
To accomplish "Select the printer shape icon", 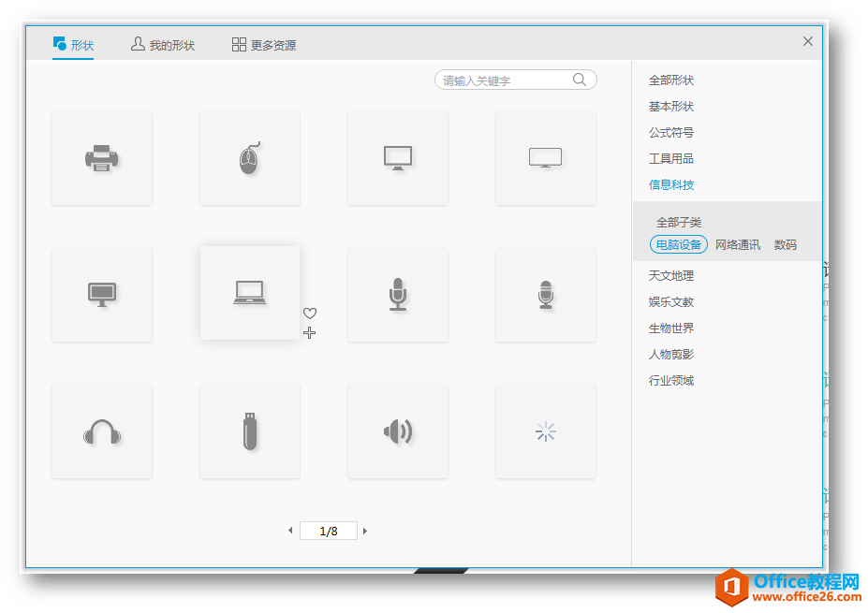I will (101, 157).
